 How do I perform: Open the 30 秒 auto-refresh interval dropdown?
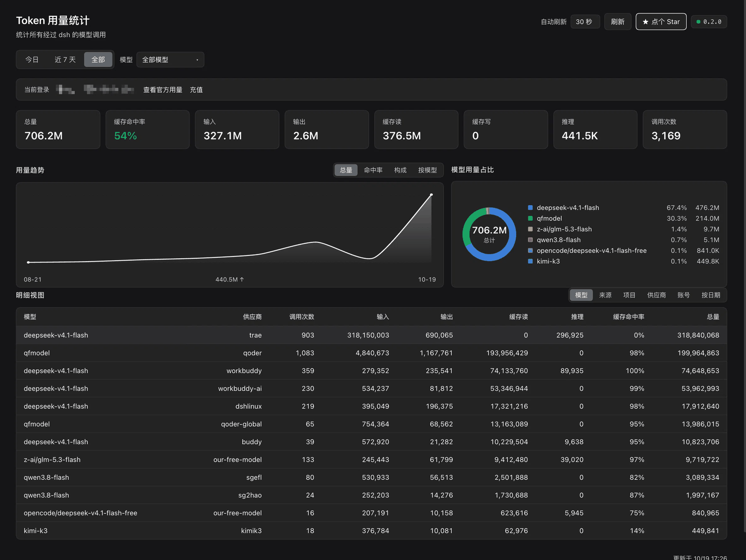click(x=585, y=22)
